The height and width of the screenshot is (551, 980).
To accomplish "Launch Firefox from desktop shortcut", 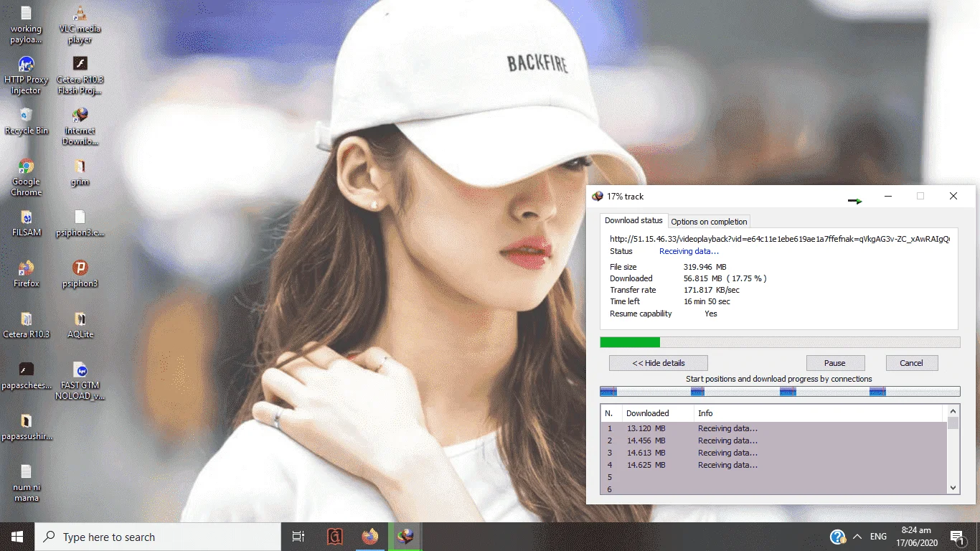I will pyautogui.click(x=26, y=274).
